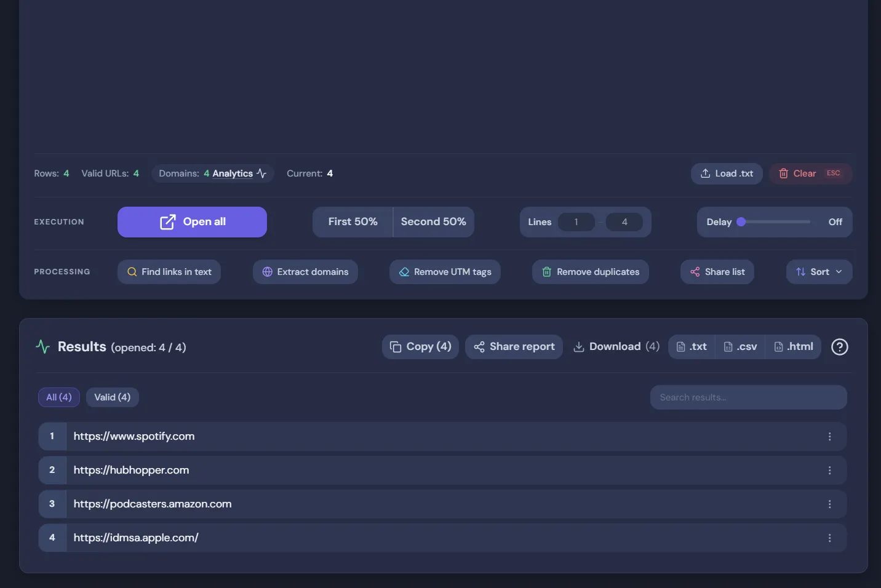Open https://podcasters.amazon.com link
This screenshot has width=881, height=588.
[x=153, y=504]
